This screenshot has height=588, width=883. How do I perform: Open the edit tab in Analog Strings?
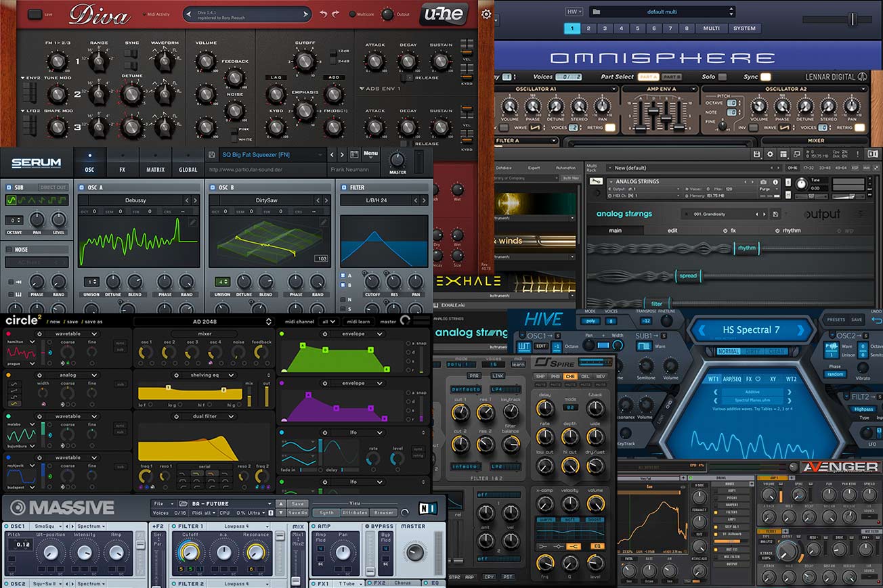point(672,230)
